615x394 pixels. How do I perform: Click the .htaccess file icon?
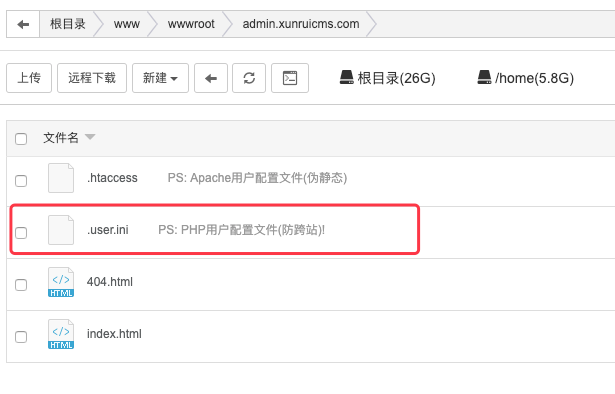(x=61, y=178)
